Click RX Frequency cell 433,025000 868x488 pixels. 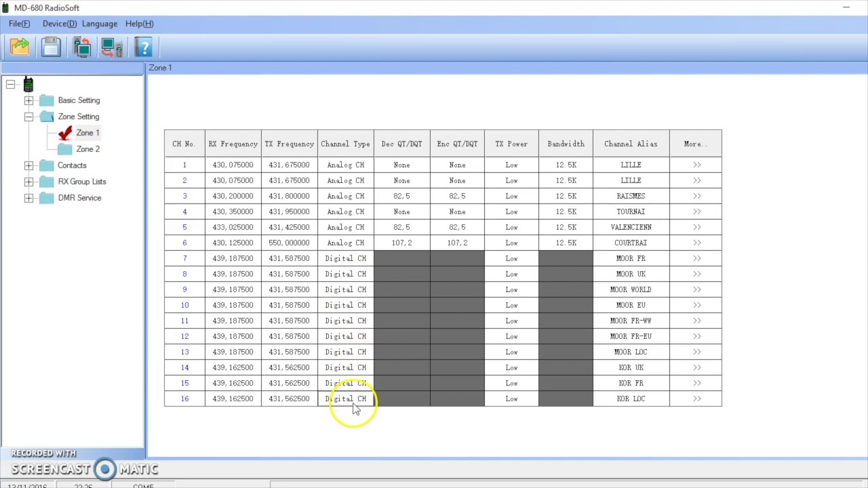(233, 227)
